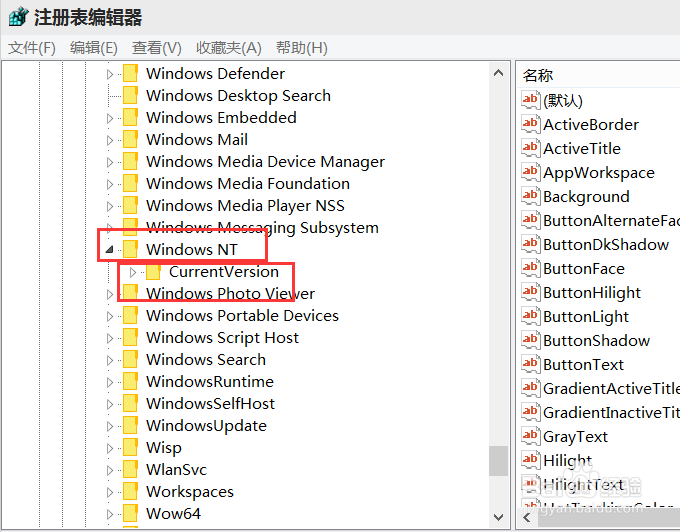This screenshot has height=532, width=680.
Task: Expand the Wow64 key arrow
Action: click(110, 514)
